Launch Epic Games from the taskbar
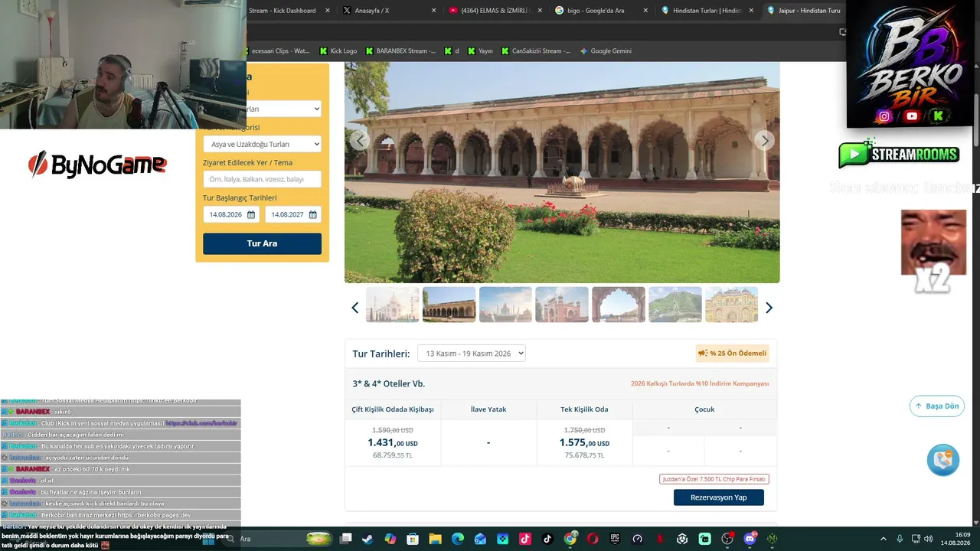The image size is (980, 551). tap(615, 539)
